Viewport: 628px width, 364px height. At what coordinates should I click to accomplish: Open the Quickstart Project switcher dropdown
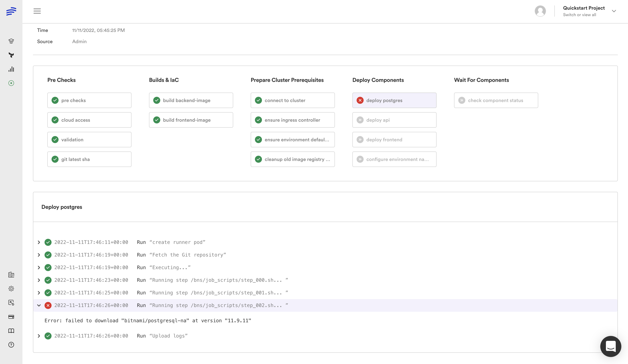pos(614,11)
